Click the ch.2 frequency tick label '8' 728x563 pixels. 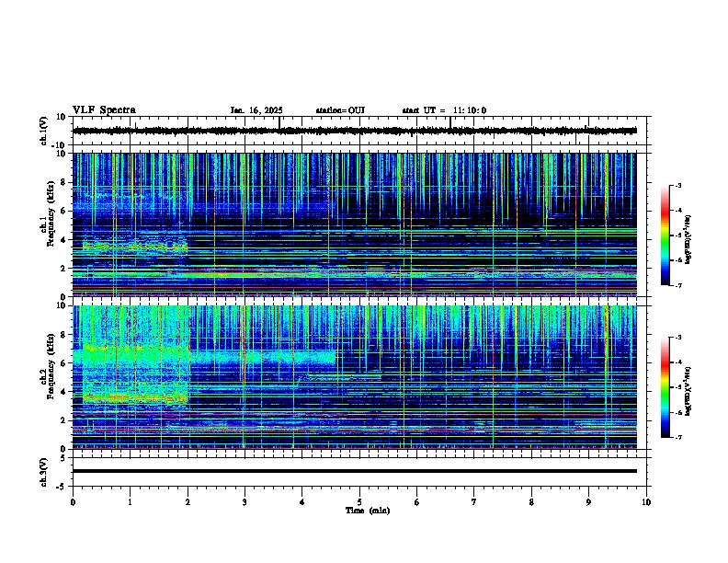click(x=64, y=335)
